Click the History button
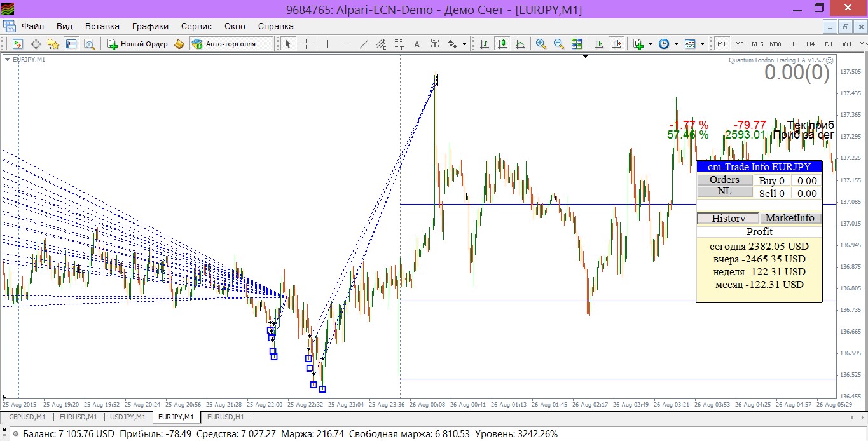This screenshot has width=868, height=441. point(728,218)
